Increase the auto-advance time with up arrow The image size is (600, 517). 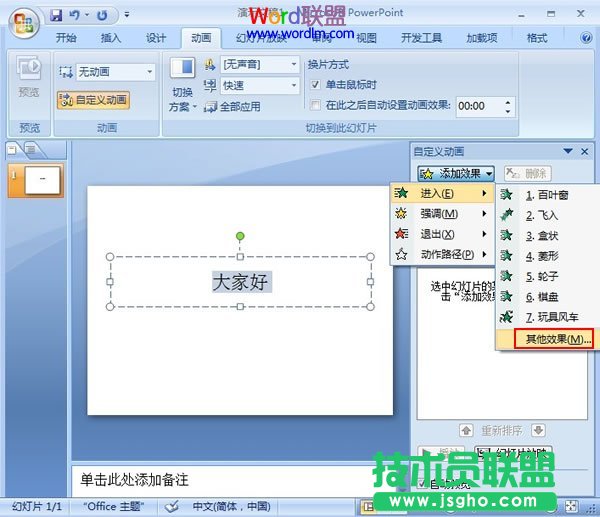click(x=508, y=102)
